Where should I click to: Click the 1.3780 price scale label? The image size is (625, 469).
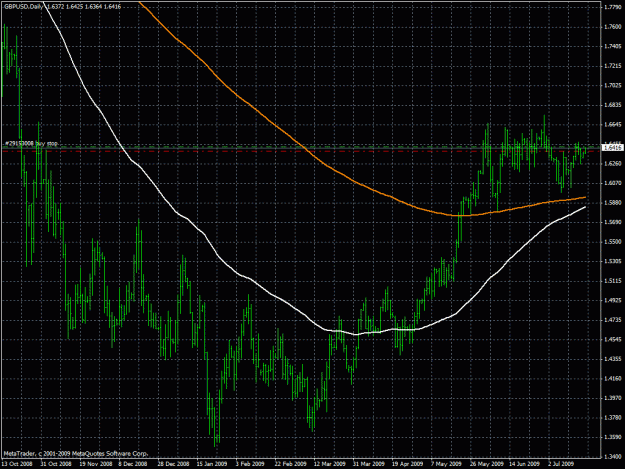point(613,418)
